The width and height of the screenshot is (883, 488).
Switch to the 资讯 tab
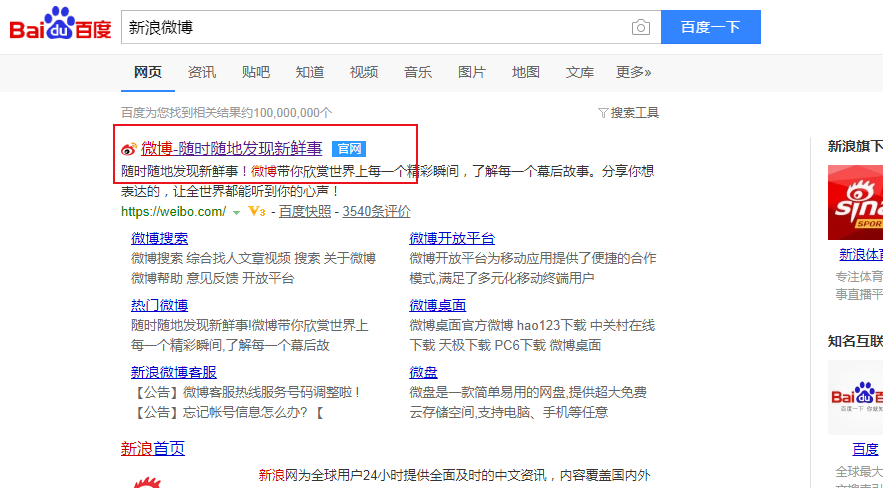202,72
